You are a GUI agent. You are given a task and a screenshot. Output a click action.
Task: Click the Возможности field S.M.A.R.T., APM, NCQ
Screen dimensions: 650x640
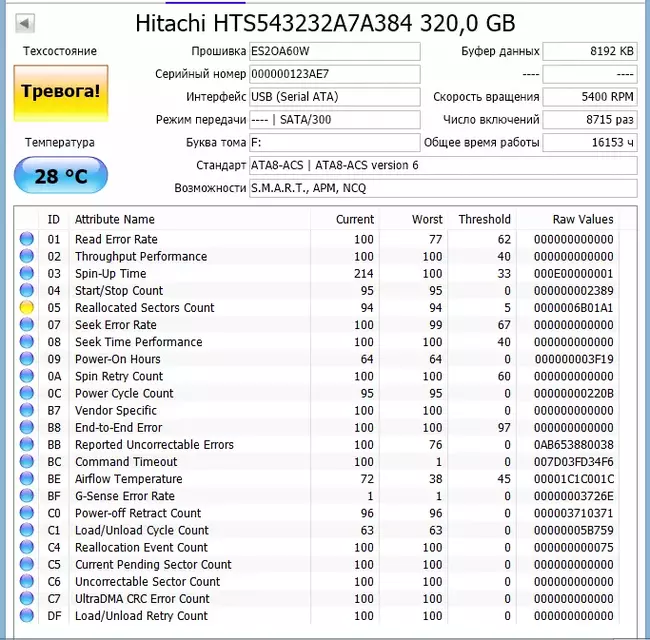[443, 188]
